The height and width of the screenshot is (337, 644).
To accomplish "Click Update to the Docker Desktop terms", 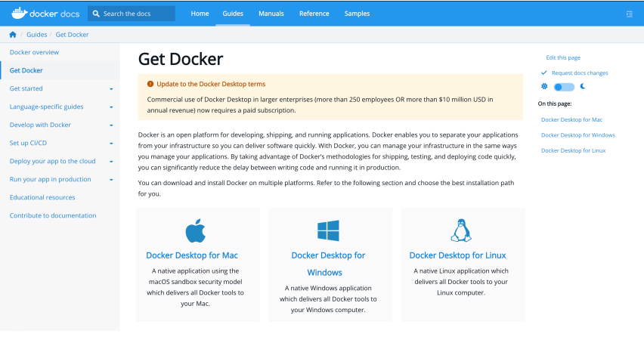I will pyautogui.click(x=211, y=84).
